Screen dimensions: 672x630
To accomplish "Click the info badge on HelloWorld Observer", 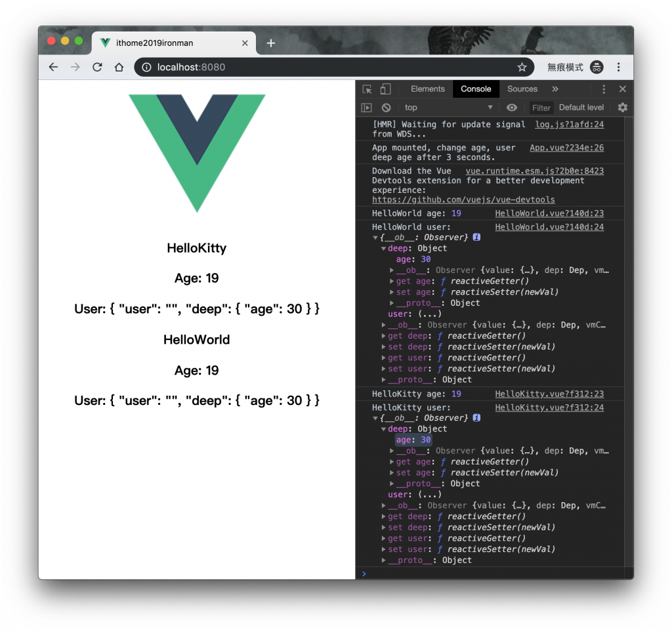I will 476,237.
